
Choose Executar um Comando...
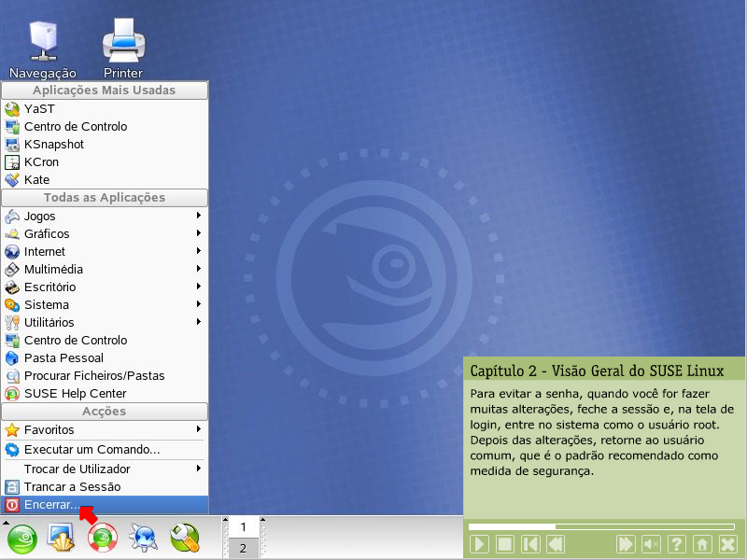(92, 449)
